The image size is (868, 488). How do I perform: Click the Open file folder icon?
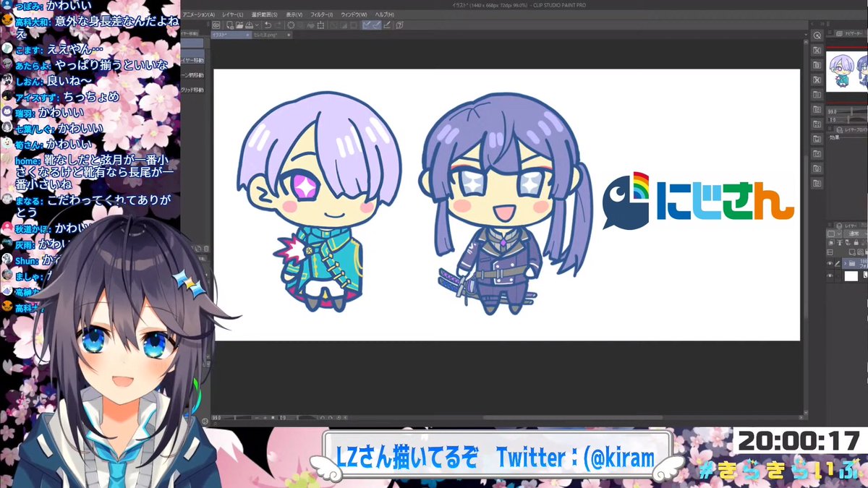tap(239, 25)
